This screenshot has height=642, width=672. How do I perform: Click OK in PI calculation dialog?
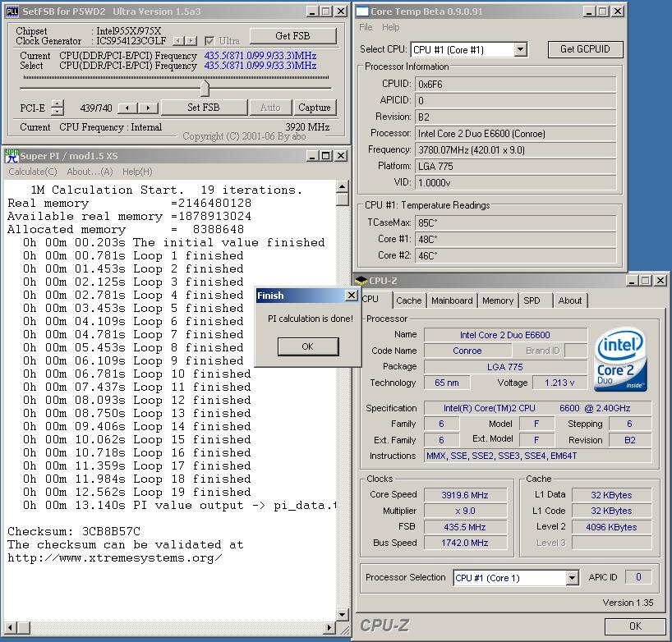pyautogui.click(x=307, y=346)
